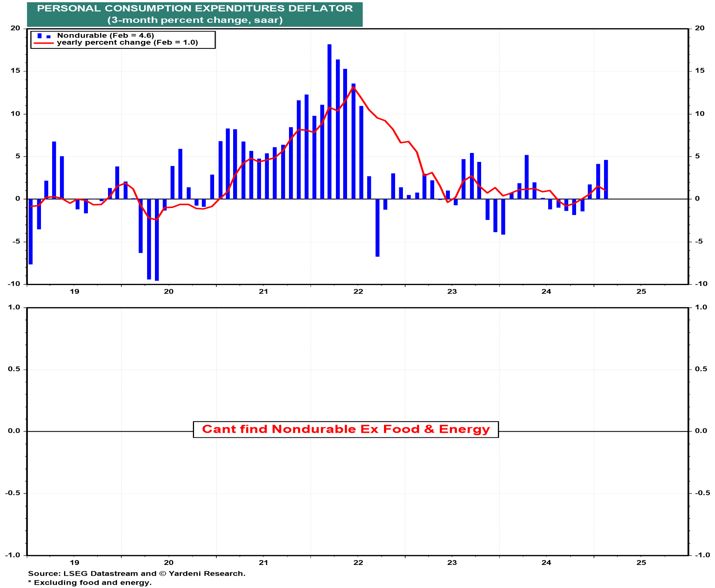Screen dimensions: 715x588
Task: Click the 19 label on top chart x-axis
Action: point(74,291)
